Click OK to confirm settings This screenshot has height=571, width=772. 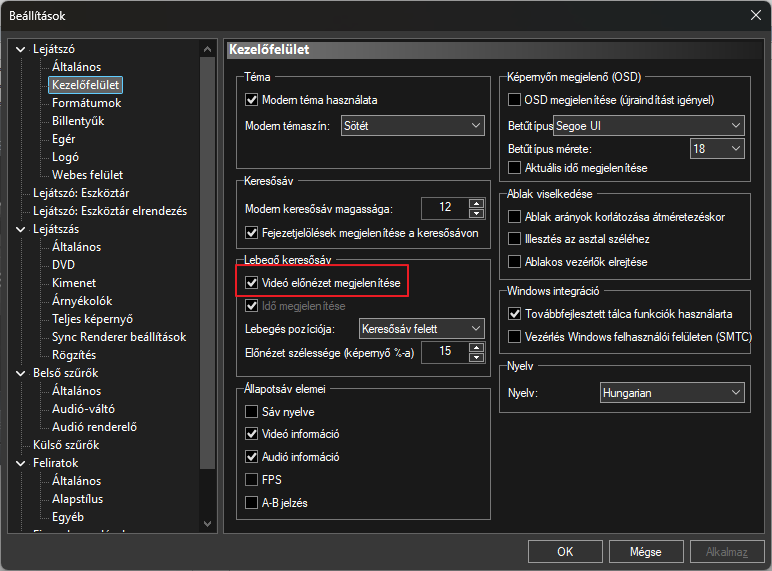click(565, 552)
